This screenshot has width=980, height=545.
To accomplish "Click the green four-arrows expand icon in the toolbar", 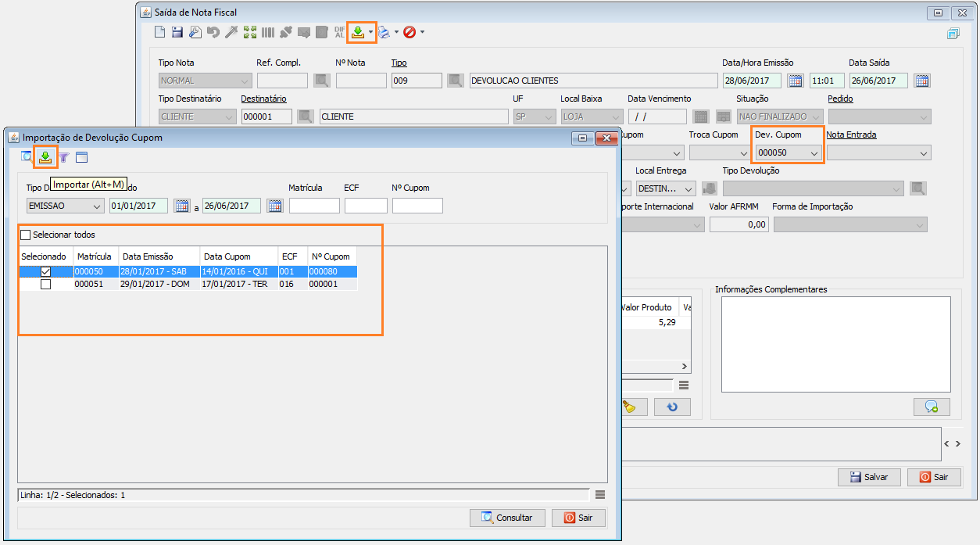I will click(250, 32).
